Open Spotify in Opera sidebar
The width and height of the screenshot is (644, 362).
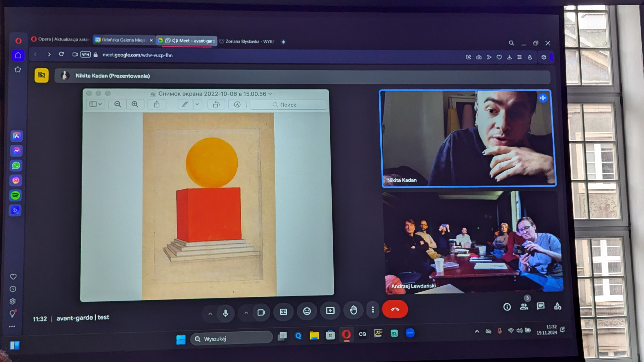click(x=15, y=195)
